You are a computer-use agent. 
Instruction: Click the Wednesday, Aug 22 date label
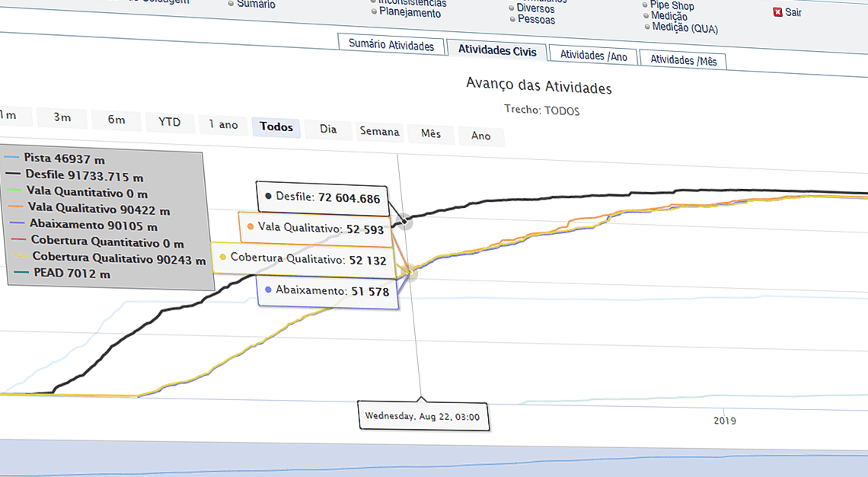point(423,417)
